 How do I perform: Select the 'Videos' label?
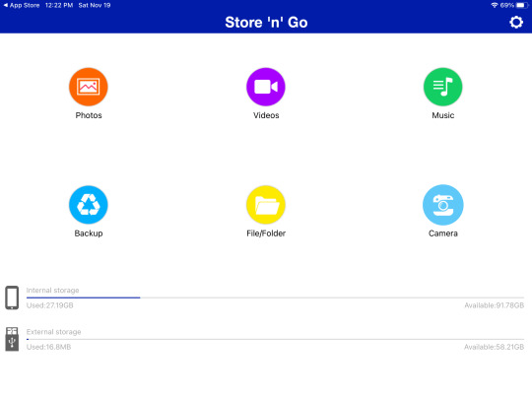coord(266,115)
